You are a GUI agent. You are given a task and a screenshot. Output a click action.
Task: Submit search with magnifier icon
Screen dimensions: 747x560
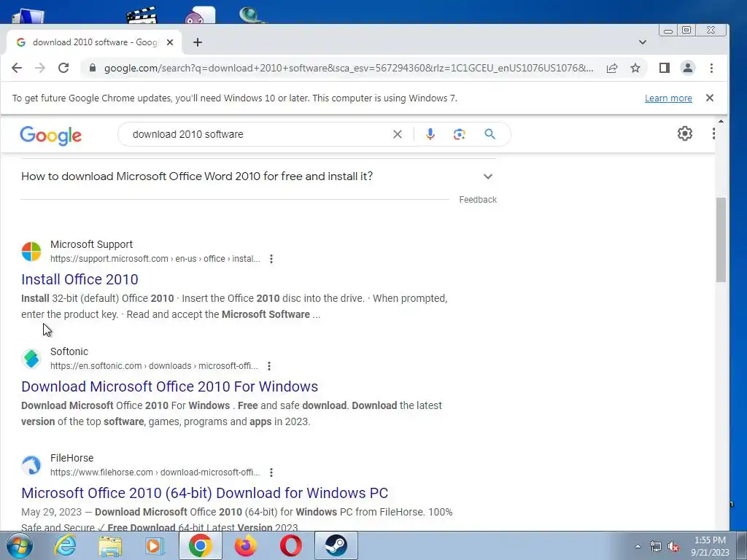489,134
